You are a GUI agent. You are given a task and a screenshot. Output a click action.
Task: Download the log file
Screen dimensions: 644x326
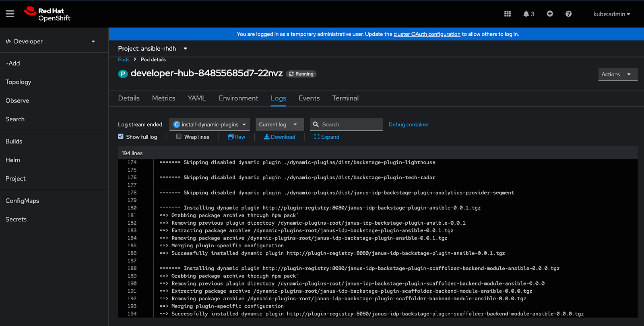[279, 137]
